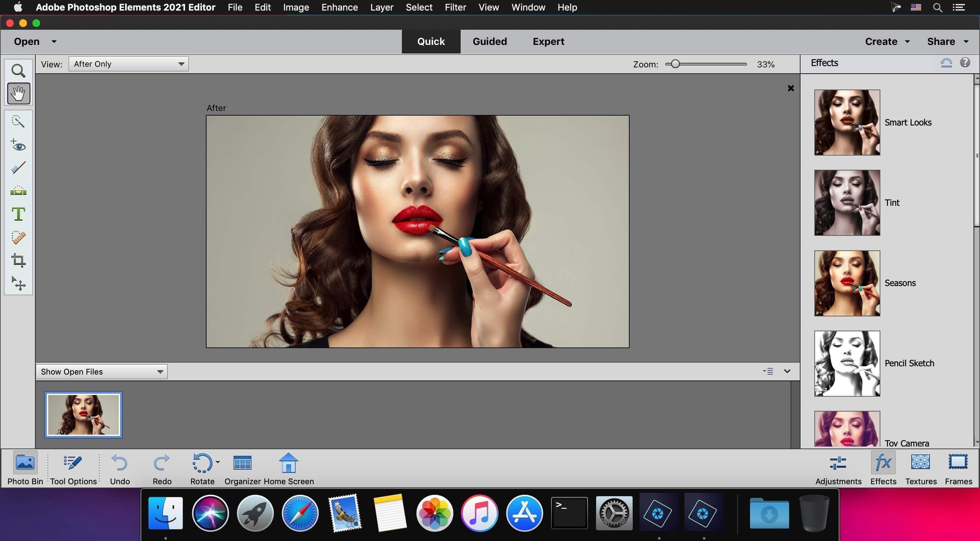The height and width of the screenshot is (541, 980).
Task: Select the Healing Brush tool
Action: tap(18, 237)
